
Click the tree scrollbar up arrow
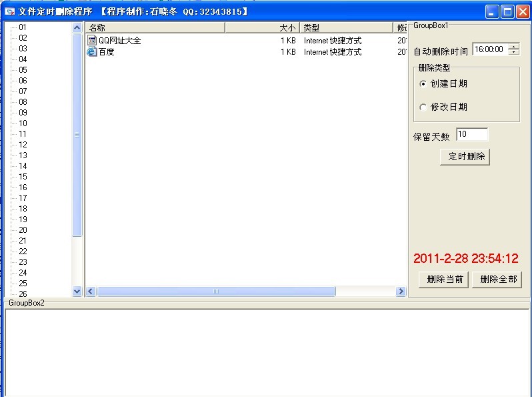[77, 27]
